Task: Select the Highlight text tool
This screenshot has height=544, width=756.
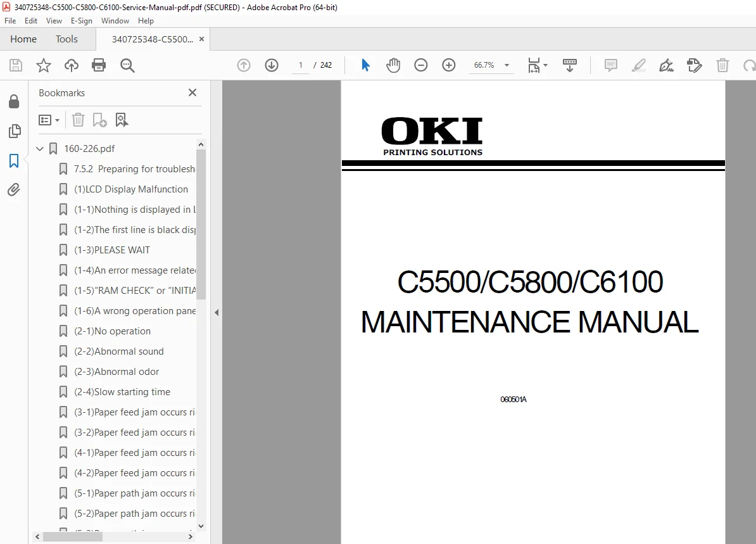Action: (639, 65)
